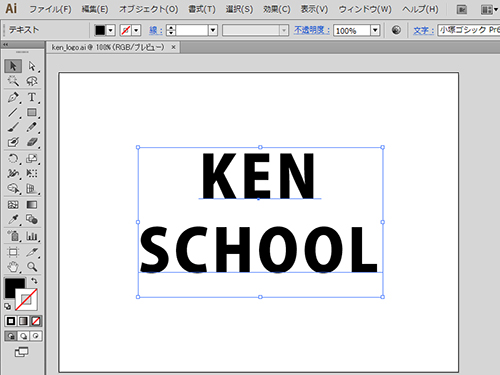Image resolution: width=500 pixels, height=375 pixels.
Task: Open the 文字: character panel link
Action: click(423, 30)
